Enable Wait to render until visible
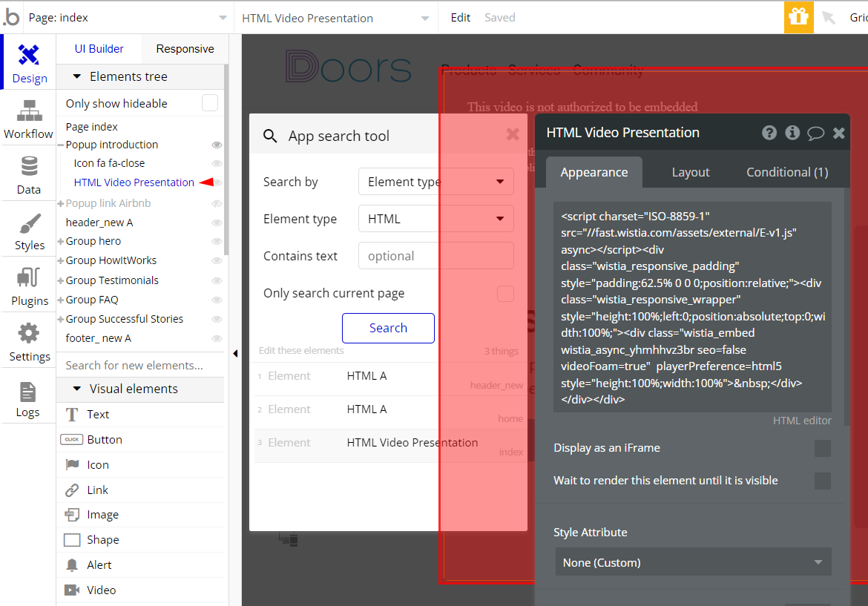 point(823,481)
